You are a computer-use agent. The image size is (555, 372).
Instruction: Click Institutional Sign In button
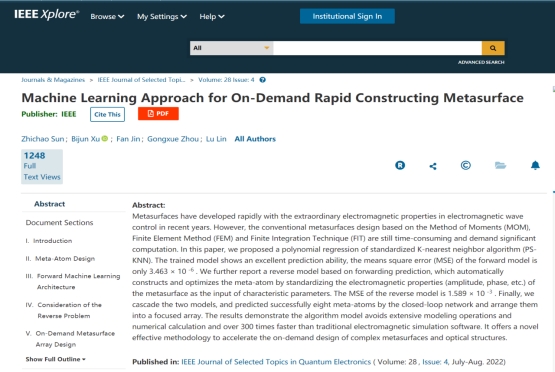coord(347,16)
